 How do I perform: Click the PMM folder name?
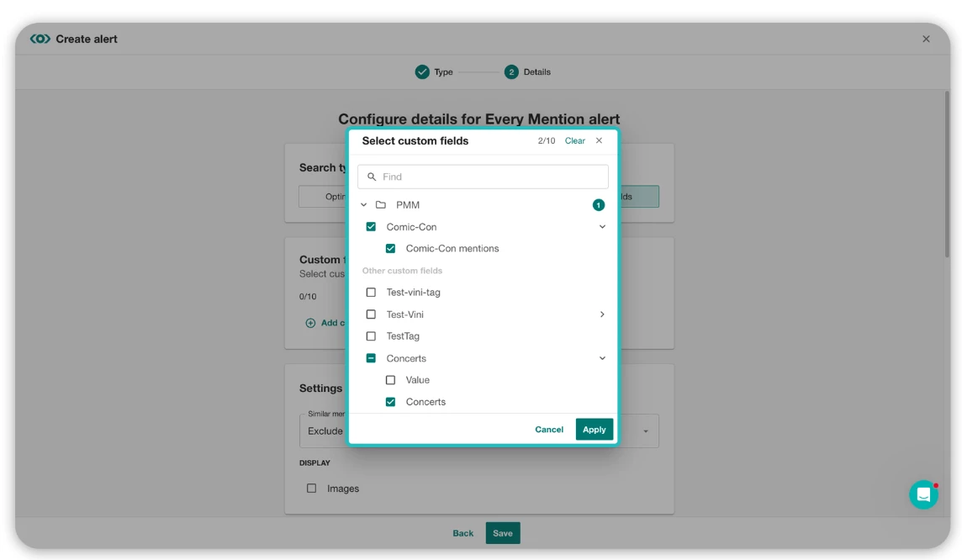408,205
